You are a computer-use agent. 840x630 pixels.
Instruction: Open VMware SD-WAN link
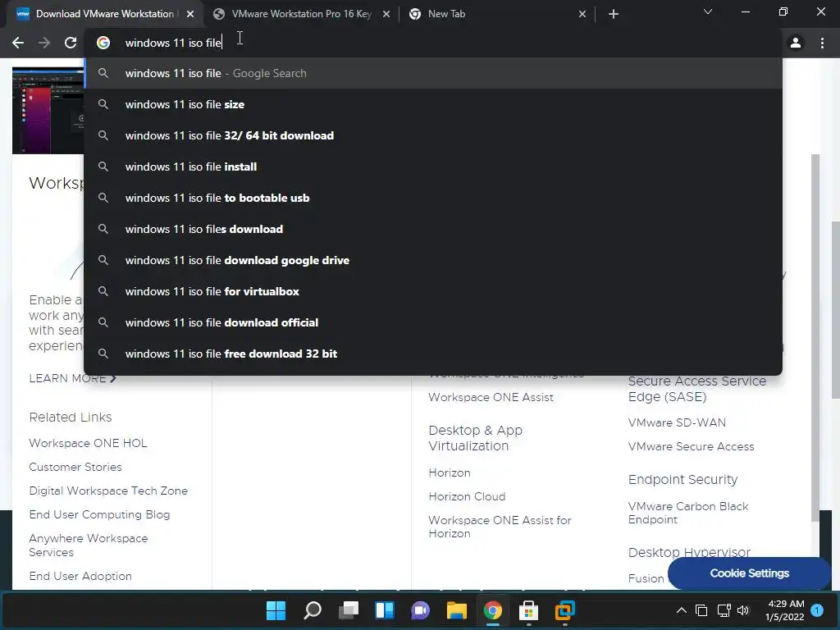(x=677, y=422)
